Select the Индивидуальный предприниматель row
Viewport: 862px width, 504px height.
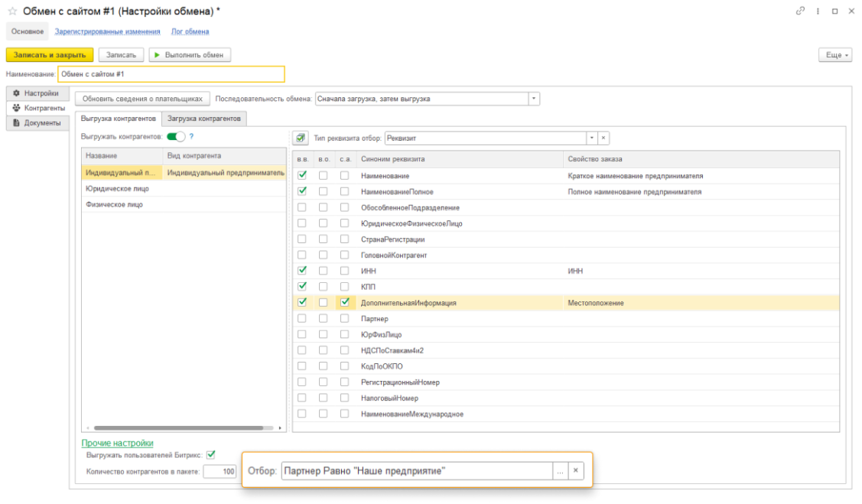pyautogui.click(x=184, y=173)
